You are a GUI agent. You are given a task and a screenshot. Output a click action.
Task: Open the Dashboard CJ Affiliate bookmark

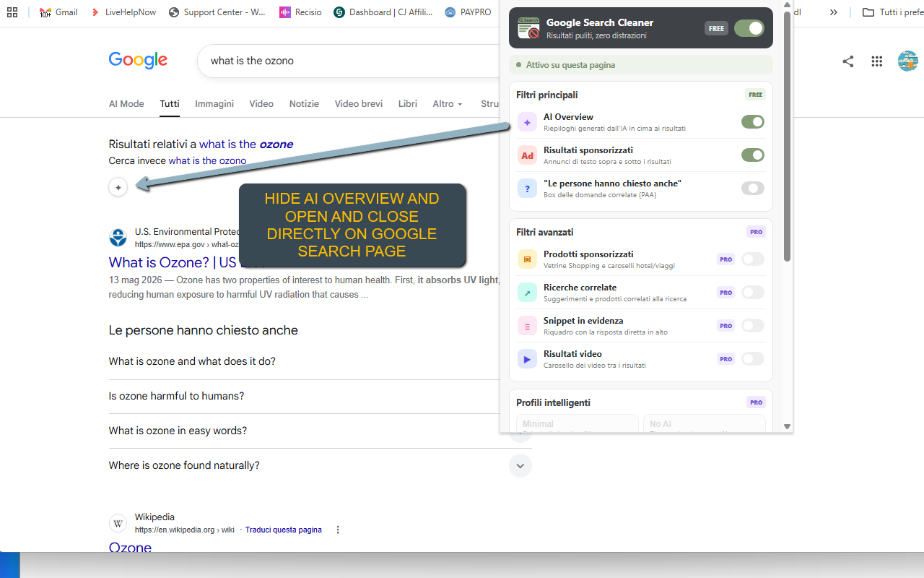tap(383, 12)
